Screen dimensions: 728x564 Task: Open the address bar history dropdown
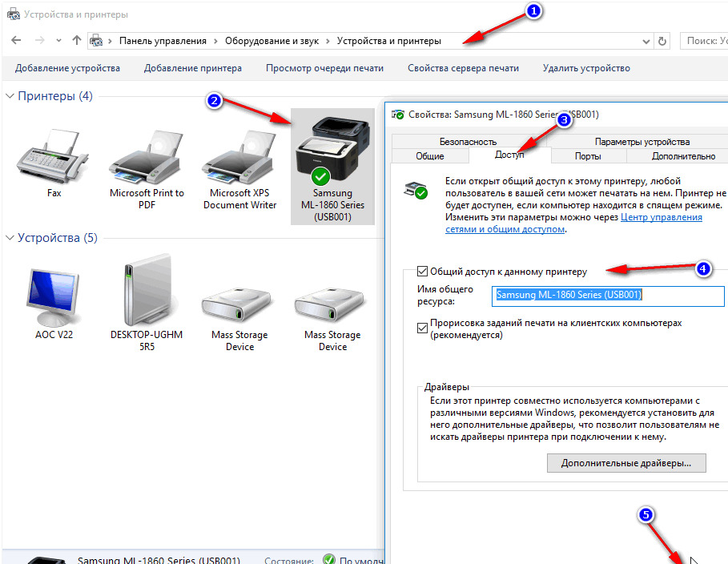tap(646, 42)
